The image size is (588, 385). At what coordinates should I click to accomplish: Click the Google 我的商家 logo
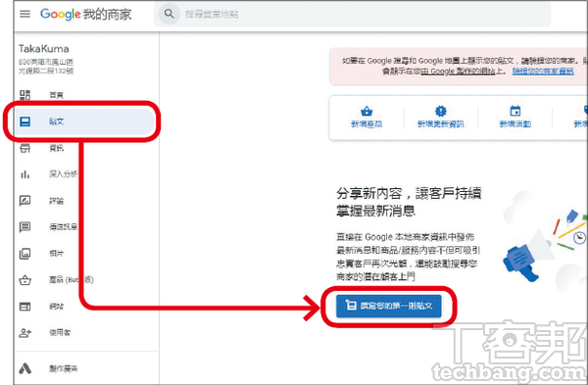[86, 15]
